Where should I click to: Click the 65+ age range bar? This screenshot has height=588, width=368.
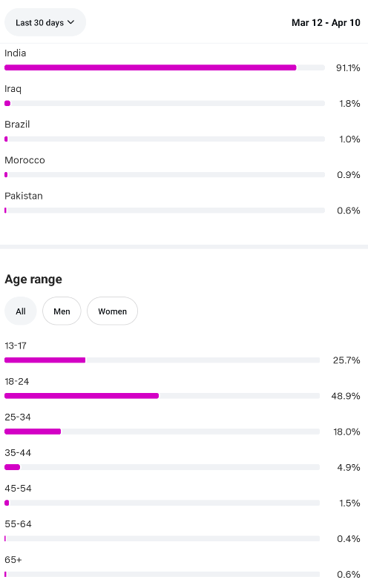click(162, 574)
